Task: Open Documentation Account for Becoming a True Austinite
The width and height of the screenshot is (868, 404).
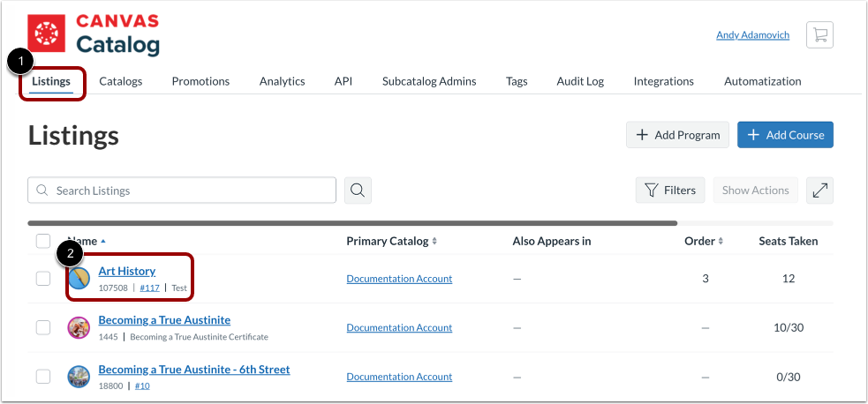Action: tap(399, 328)
